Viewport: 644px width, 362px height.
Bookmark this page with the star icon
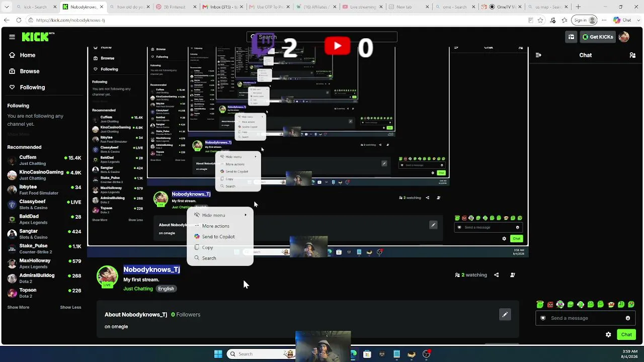tap(540, 20)
